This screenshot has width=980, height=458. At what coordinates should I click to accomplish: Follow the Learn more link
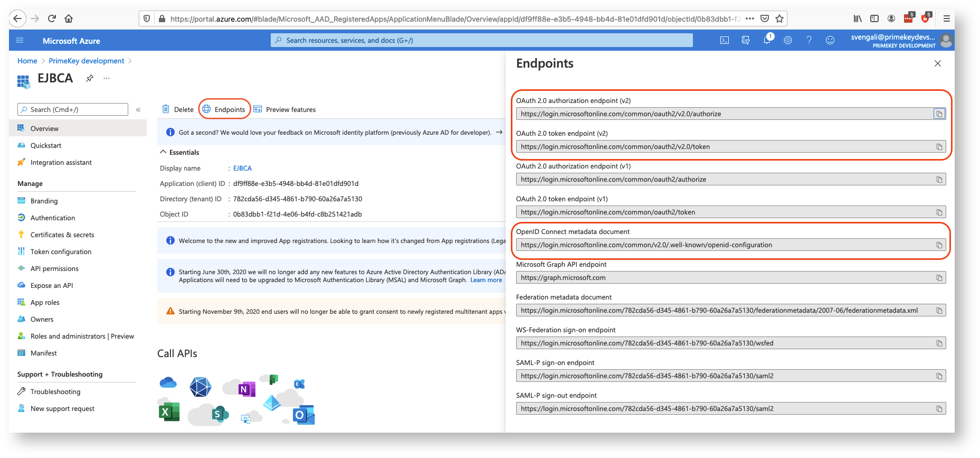[x=486, y=280]
